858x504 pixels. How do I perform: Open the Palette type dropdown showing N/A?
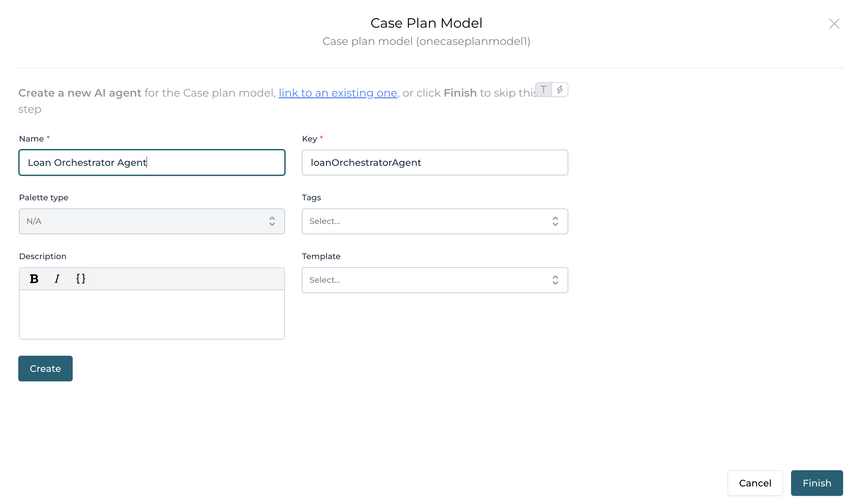pyautogui.click(x=151, y=221)
